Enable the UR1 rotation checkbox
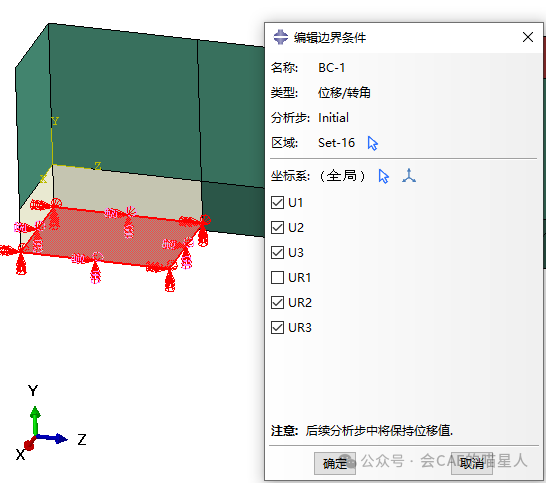 pyautogui.click(x=277, y=278)
